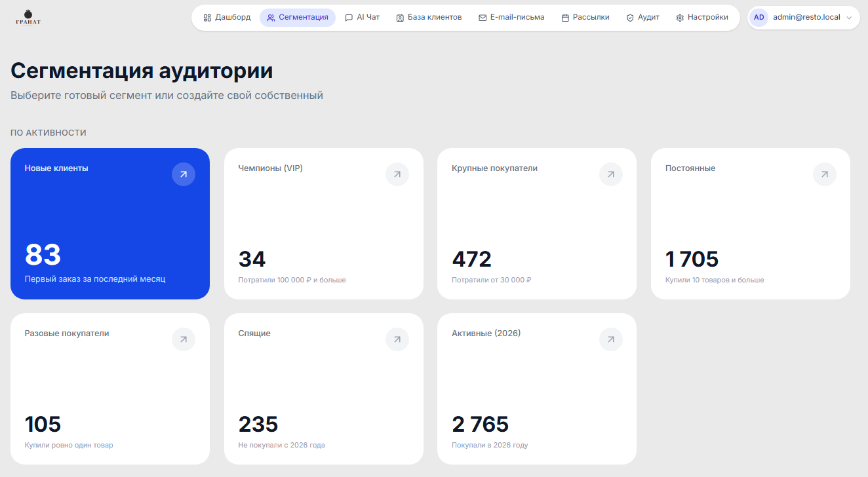Click 'Купили 10 товаров и больше' text
The height and width of the screenshot is (477, 868).
(715, 280)
